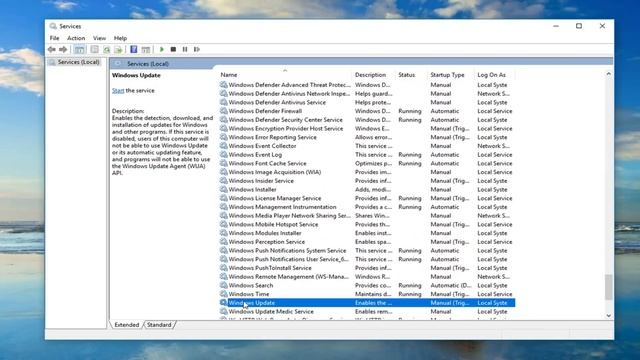Sort by the Log On As column header

[x=495, y=75]
